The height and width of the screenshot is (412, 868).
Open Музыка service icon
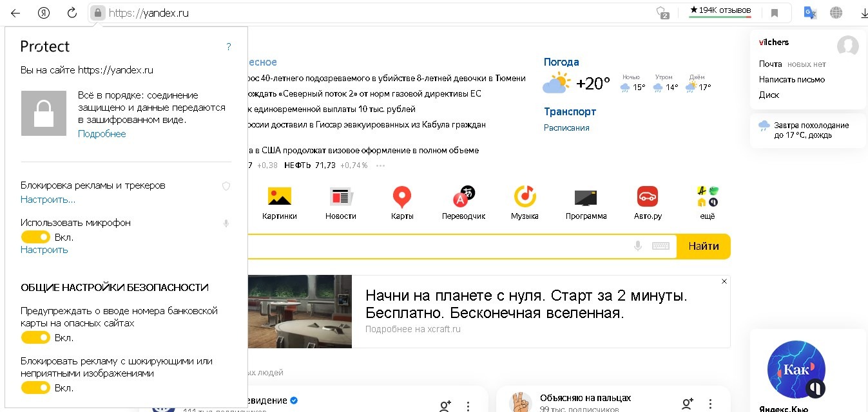click(x=525, y=197)
